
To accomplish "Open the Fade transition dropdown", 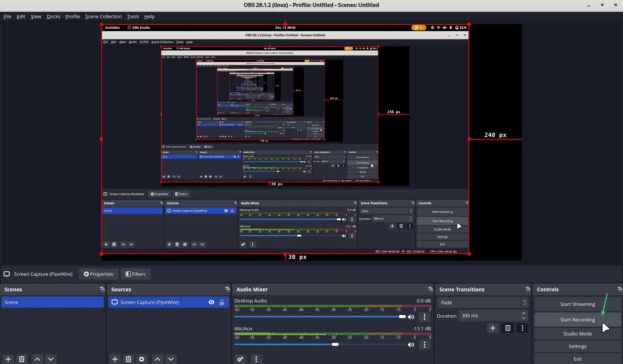I will (x=482, y=302).
